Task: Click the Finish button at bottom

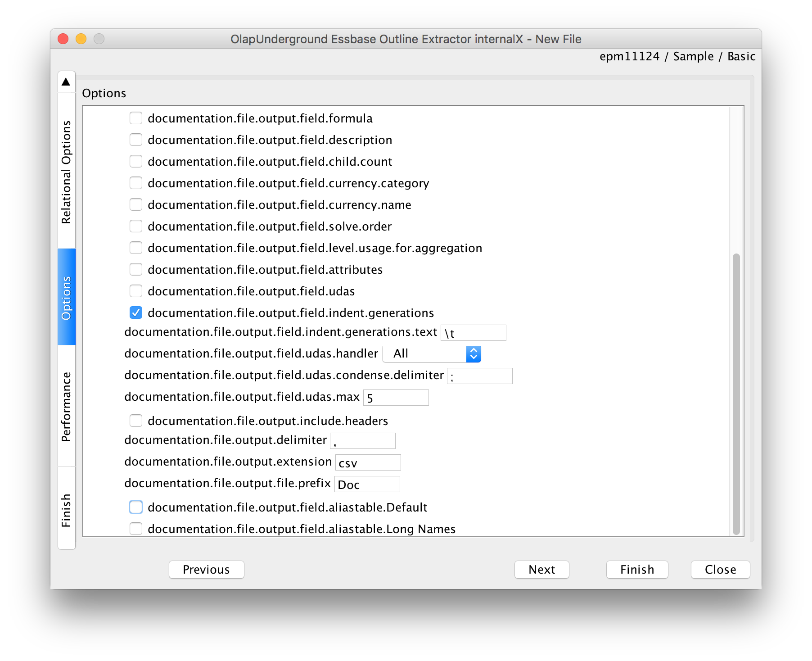Action: click(x=637, y=570)
